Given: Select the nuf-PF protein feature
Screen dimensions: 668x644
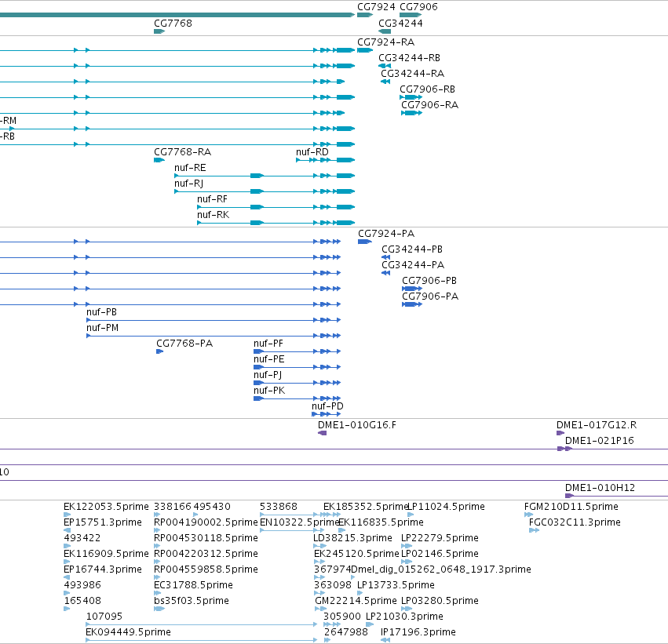Looking at the screenshot, I should (x=297, y=351).
